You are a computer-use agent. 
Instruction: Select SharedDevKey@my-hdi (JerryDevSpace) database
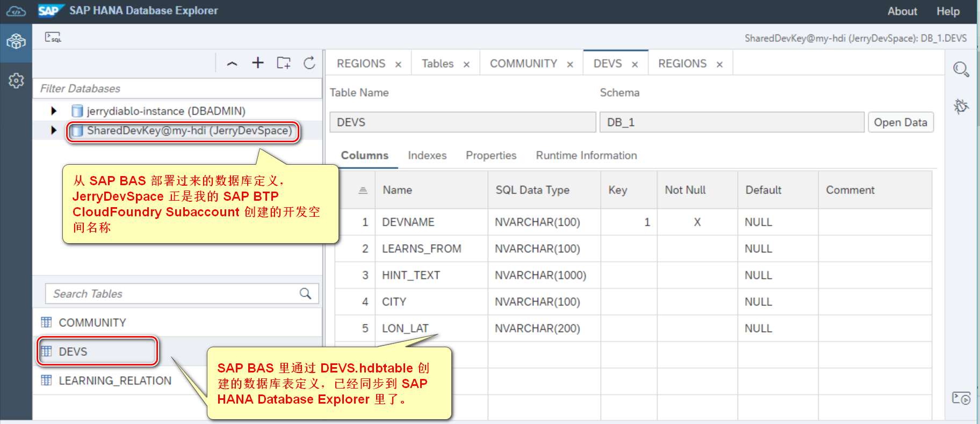pyautogui.click(x=190, y=130)
